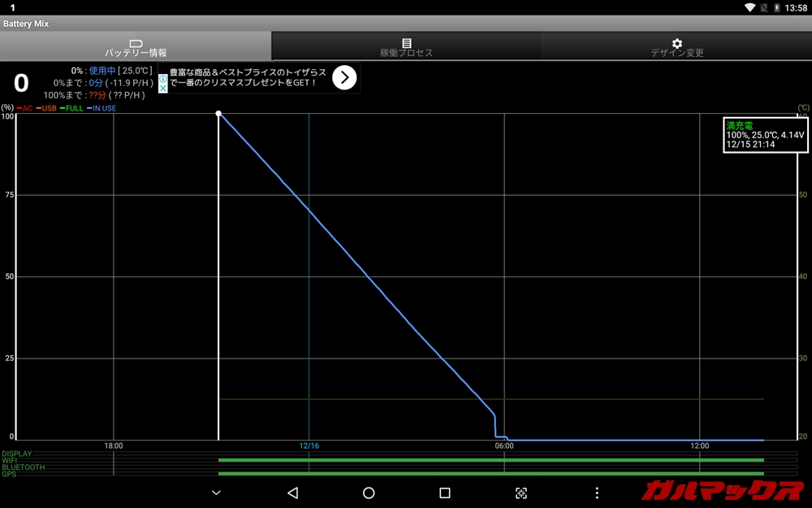Tap the ad's white arrow button

tap(344, 77)
